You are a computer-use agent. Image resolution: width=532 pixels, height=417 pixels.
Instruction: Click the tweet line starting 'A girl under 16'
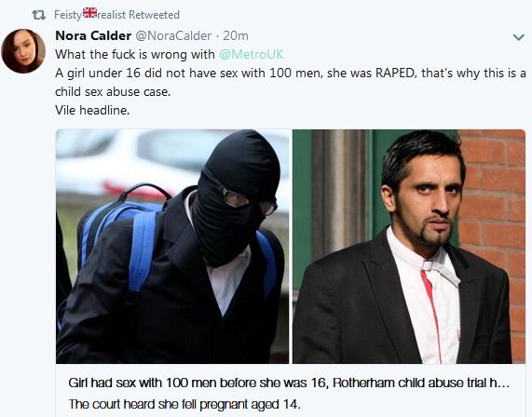(x=291, y=73)
